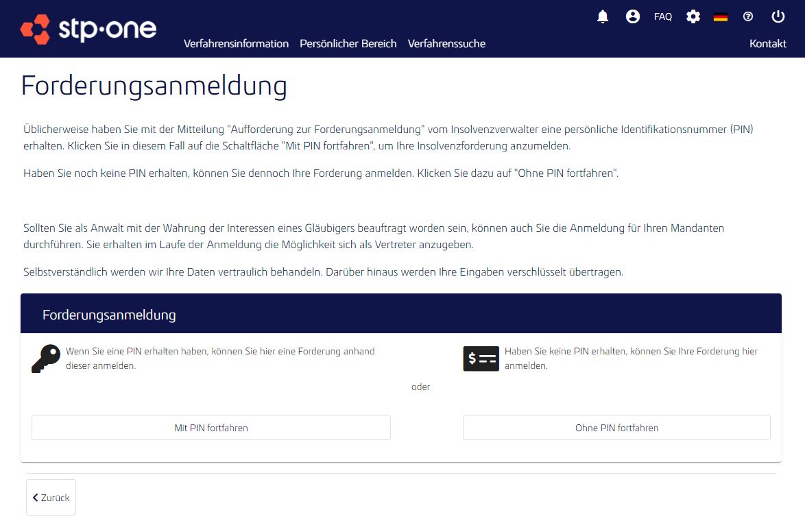Click the logout power icon

(x=778, y=16)
